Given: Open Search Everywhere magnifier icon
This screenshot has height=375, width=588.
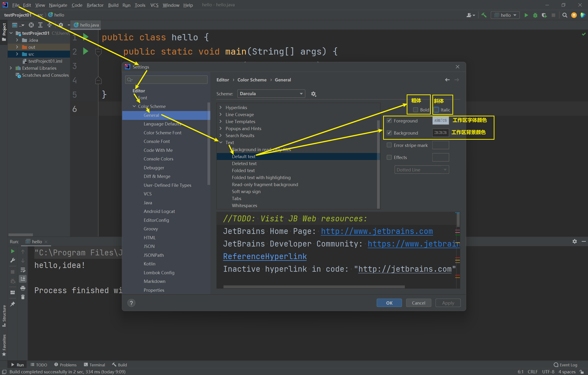Looking at the screenshot, I should [565, 15].
